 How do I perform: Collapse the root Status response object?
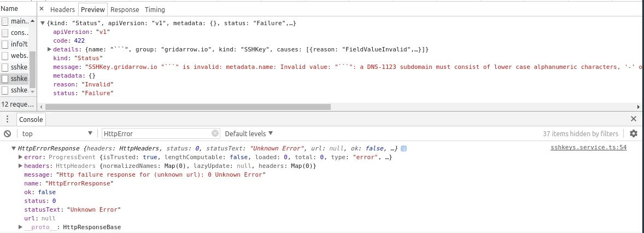(43, 24)
